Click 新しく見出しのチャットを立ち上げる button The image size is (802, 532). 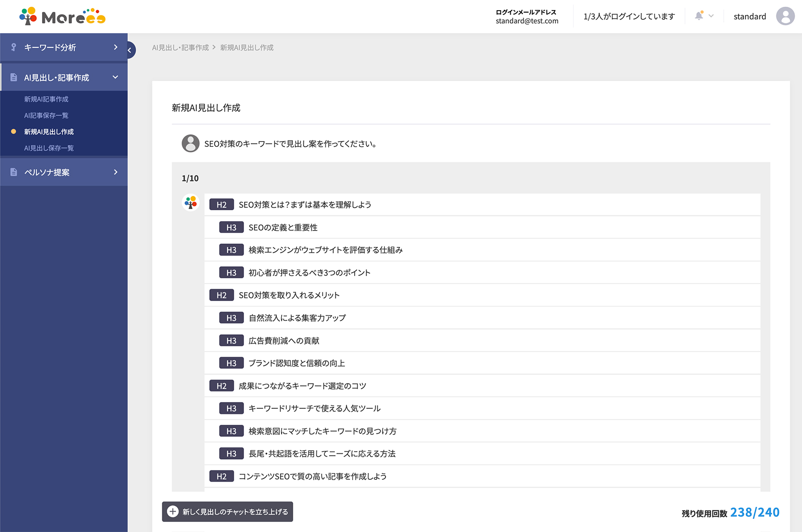tap(228, 511)
